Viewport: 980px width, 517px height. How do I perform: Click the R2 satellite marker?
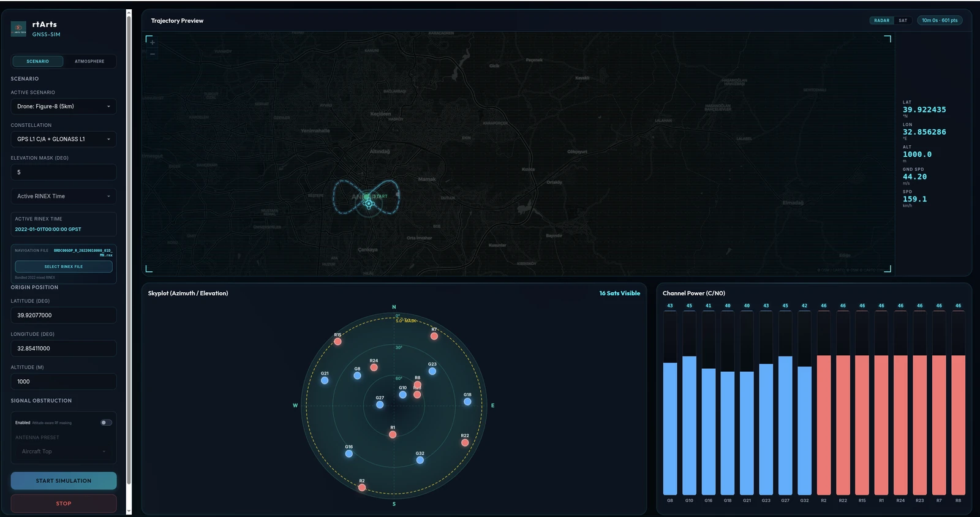point(362,488)
